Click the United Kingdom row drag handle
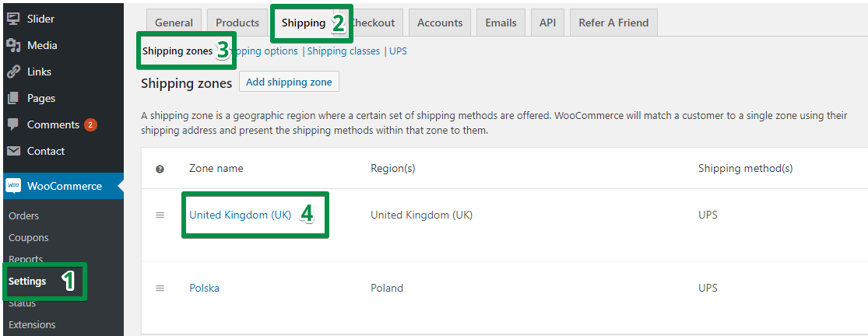Image resolution: width=868 pixels, height=336 pixels. pyautogui.click(x=160, y=215)
